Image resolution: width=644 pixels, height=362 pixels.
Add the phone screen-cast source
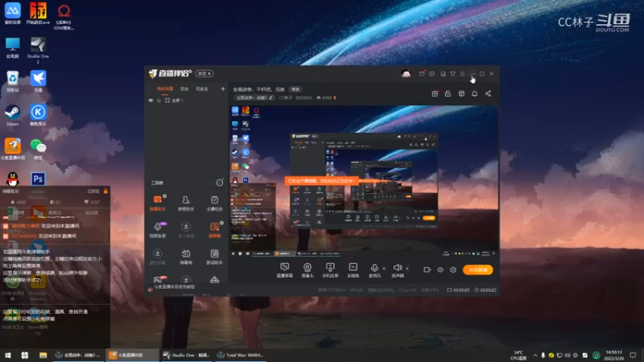(x=330, y=269)
